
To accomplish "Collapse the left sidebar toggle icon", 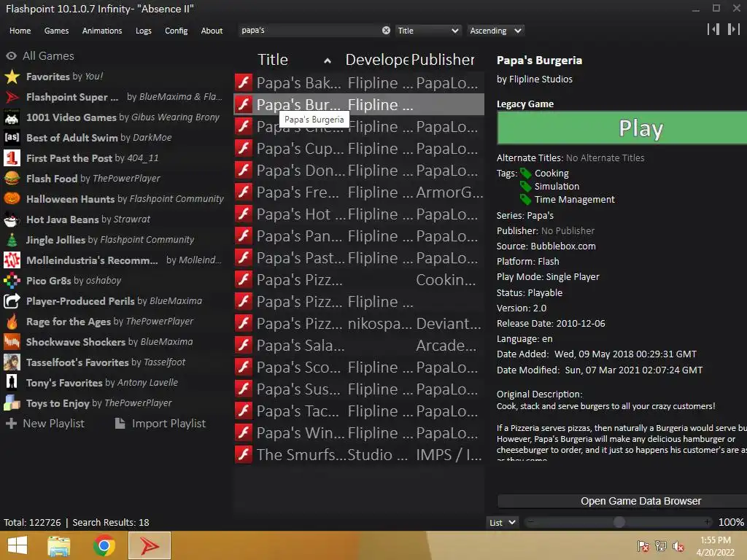I will point(713,29).
